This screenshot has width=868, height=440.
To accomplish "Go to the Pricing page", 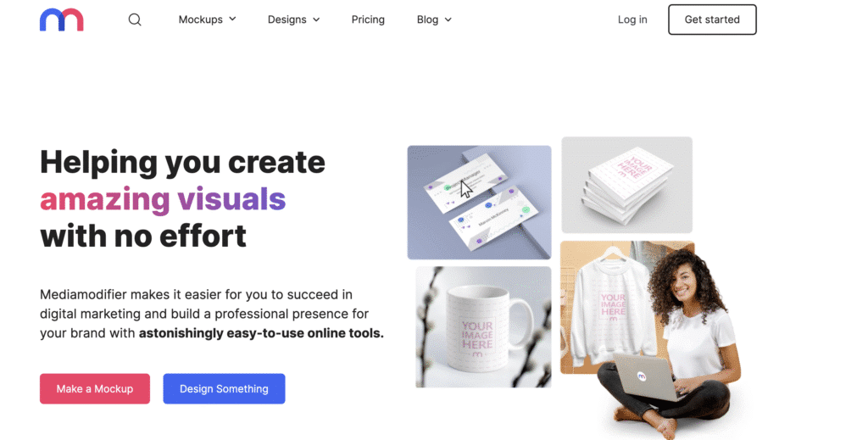I will coord(368,19).
